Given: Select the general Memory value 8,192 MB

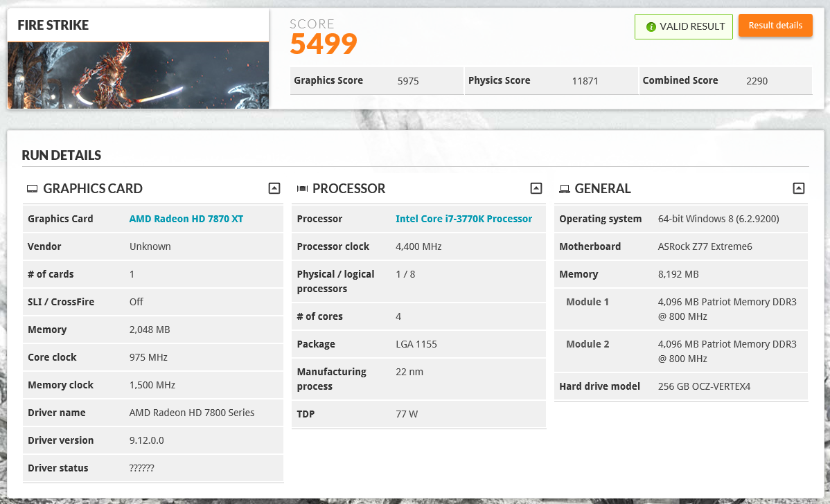Looking at the screenshot, I should [x=678, y=274].
